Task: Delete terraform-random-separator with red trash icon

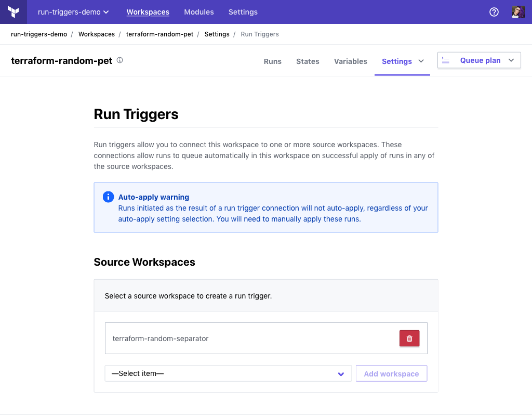Action: [409, 338]
